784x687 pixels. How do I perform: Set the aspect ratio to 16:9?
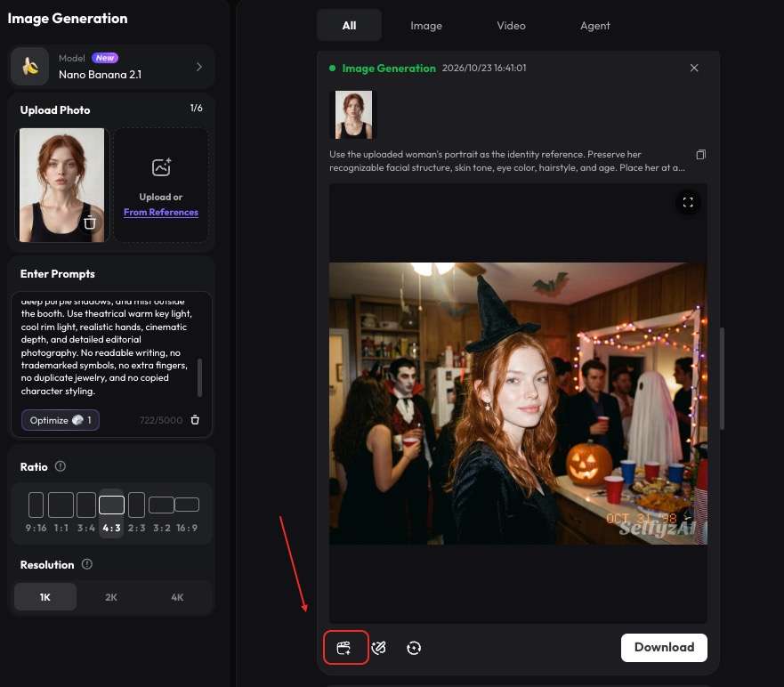pos(187,512)
